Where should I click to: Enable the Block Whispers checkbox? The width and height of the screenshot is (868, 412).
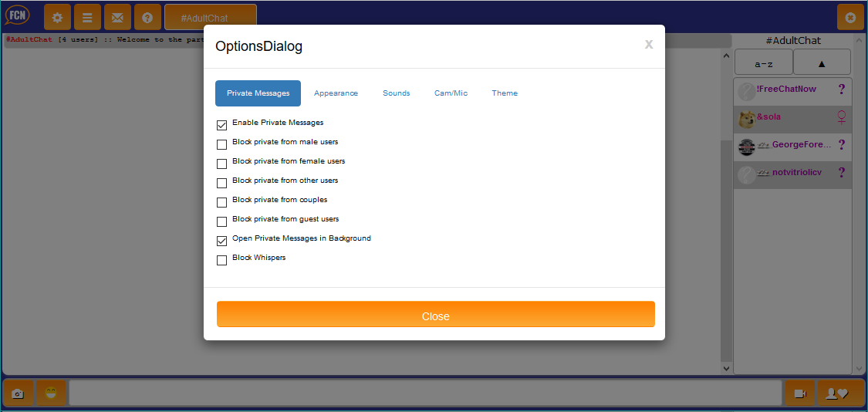coord(222,260)
